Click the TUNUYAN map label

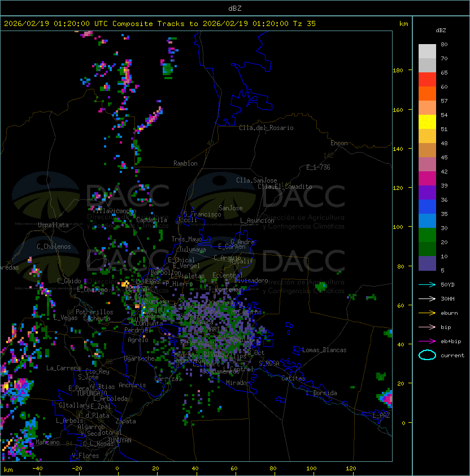click(x=120, y=440)
